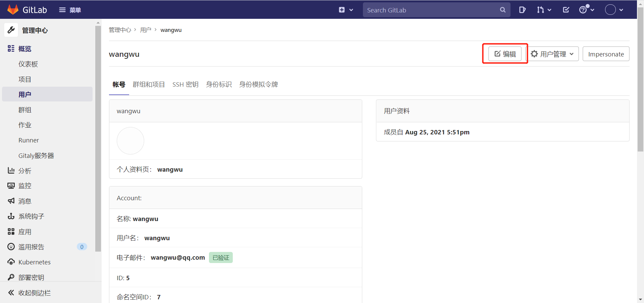Click the Impersonate button
Image resolution: width=644 pixels, height=303 pixels.
[606, 54]
